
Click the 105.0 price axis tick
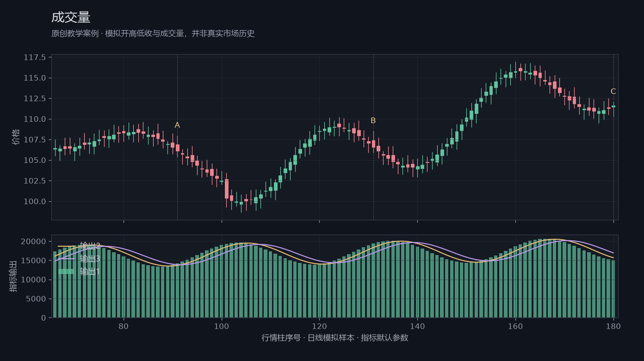pyautogui.click(x=35, y=160)
